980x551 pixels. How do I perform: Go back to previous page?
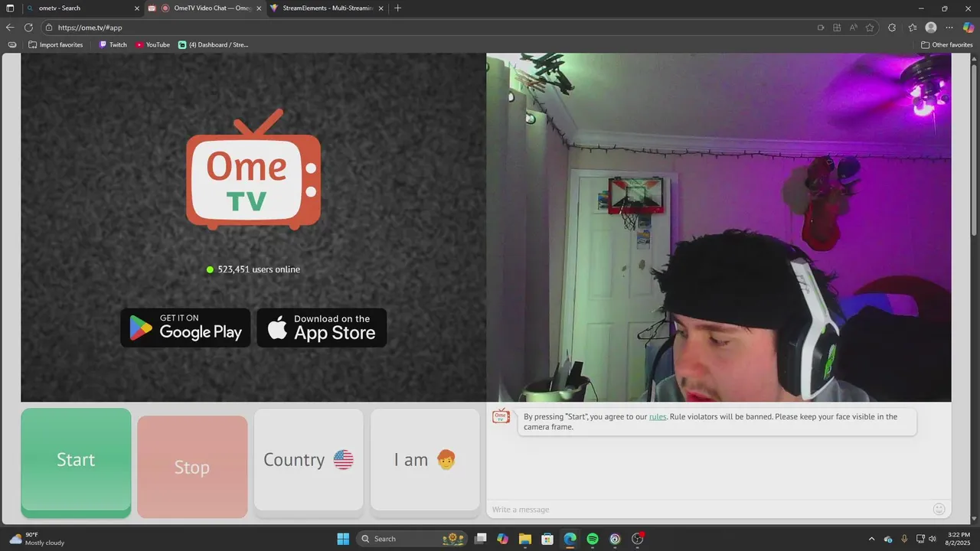[10, 28]
